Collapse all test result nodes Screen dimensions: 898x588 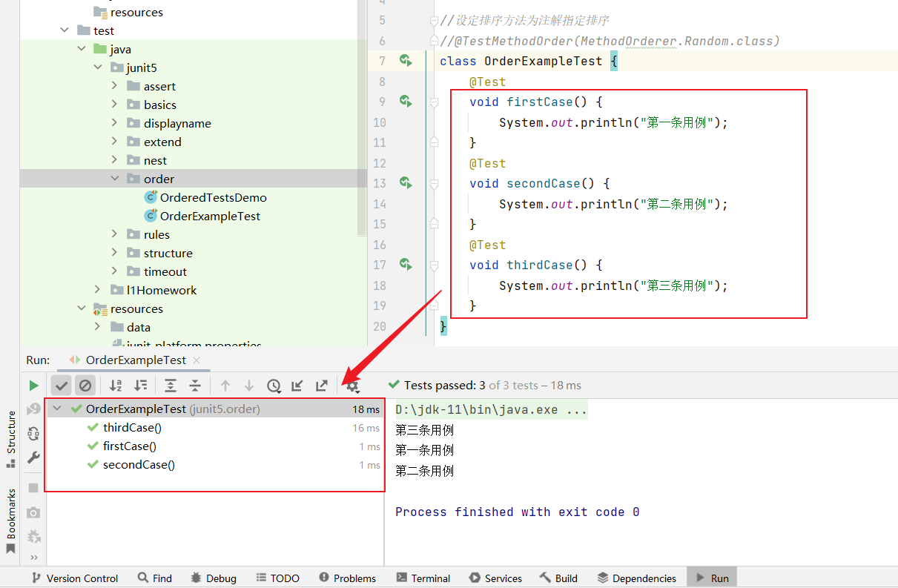point(195,386)
